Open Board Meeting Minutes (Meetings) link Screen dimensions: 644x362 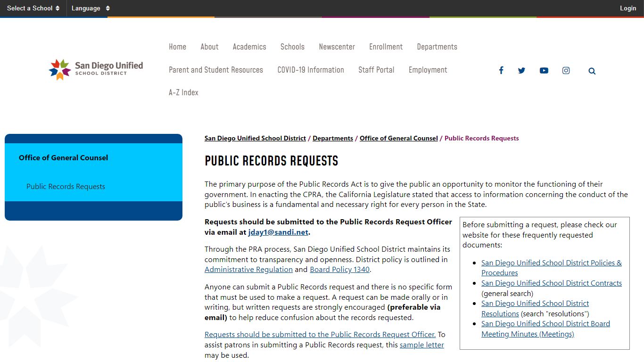pyautogui.click(x=545, y=329)
